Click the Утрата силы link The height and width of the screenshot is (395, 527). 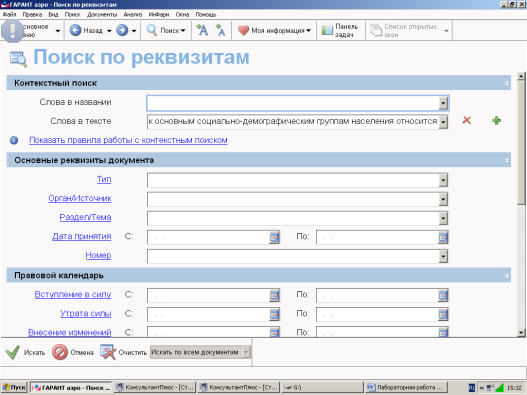coord(86,314)
